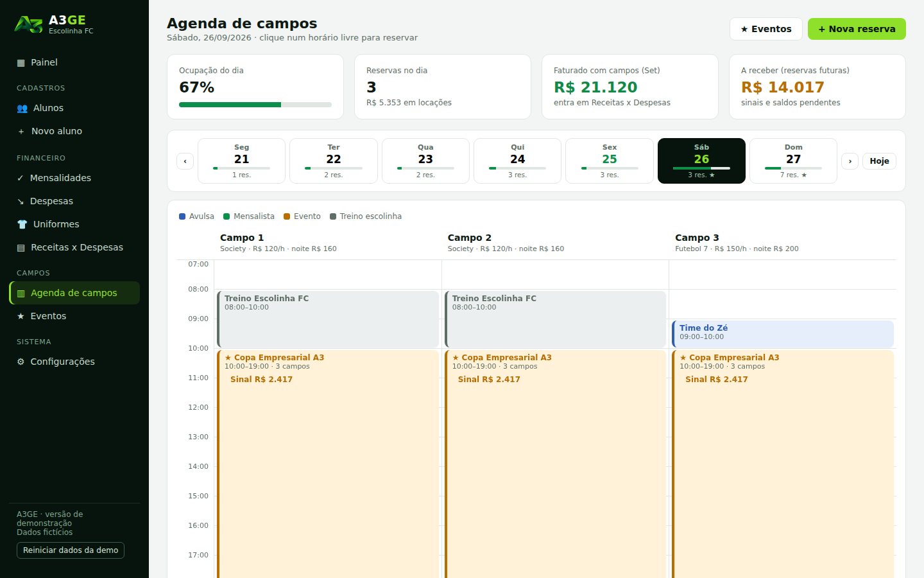Open Treino Escolinha FC on Campo 2
Screen dimensions: 924x578
[x=555, y=319]
